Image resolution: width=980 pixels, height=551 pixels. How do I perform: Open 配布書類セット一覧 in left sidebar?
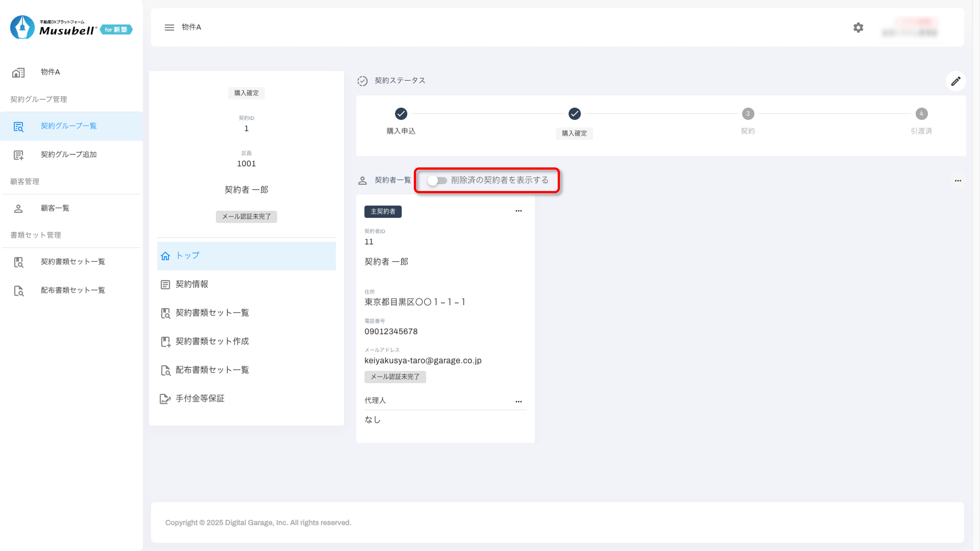tap(72, 290)
